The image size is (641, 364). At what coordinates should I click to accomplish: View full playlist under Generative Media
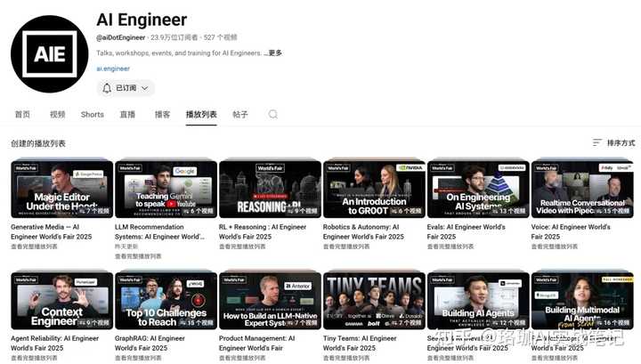coord(35,247)
